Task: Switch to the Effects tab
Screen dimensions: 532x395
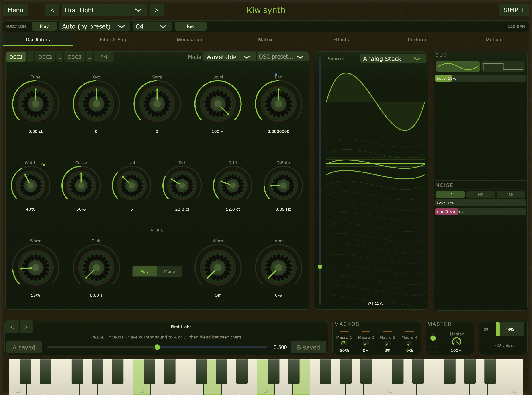Action: coord(341,39)
